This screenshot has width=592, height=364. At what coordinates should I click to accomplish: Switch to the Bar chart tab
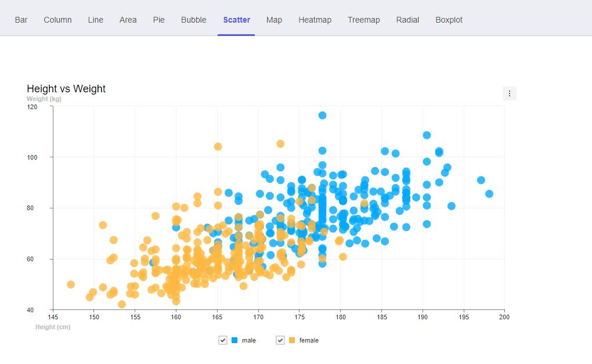coord(21,20)
